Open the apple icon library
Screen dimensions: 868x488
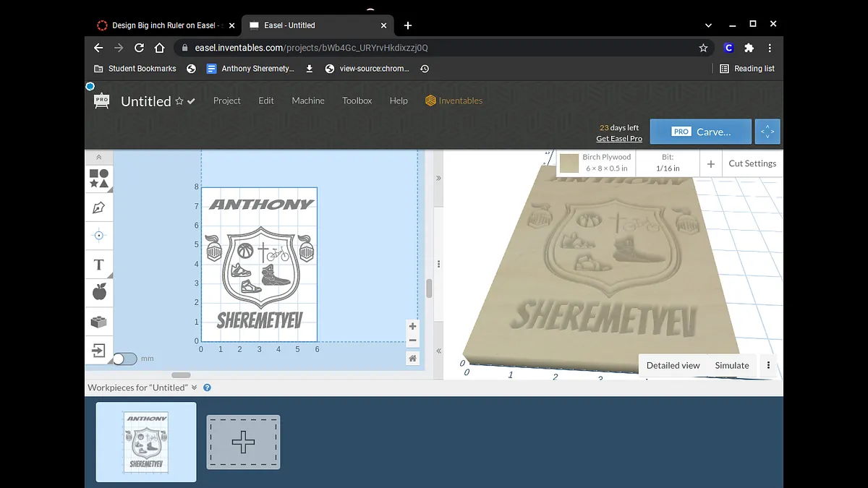(99, 292)
